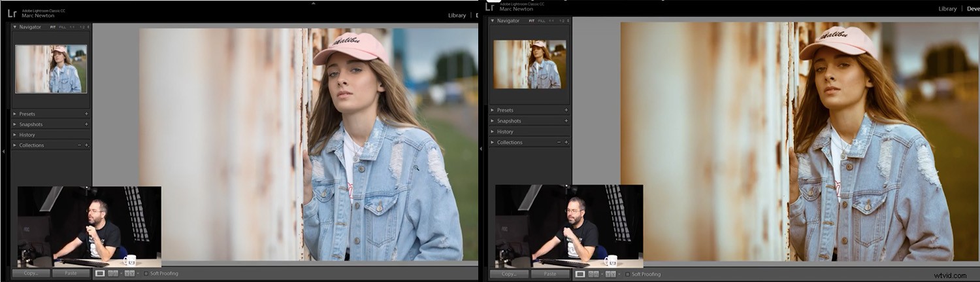Viewport: 980px width, 282px height.
Task: Collapse left side panel arrow in right window
Action: [x=482, y=149]
